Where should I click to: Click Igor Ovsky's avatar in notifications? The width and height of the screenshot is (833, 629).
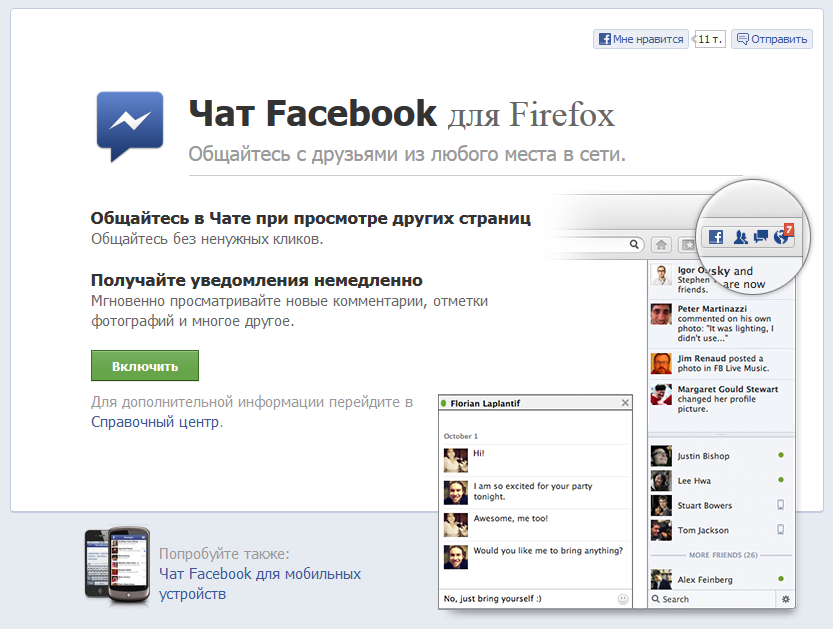pyautogui.click(x=661, y=275)
